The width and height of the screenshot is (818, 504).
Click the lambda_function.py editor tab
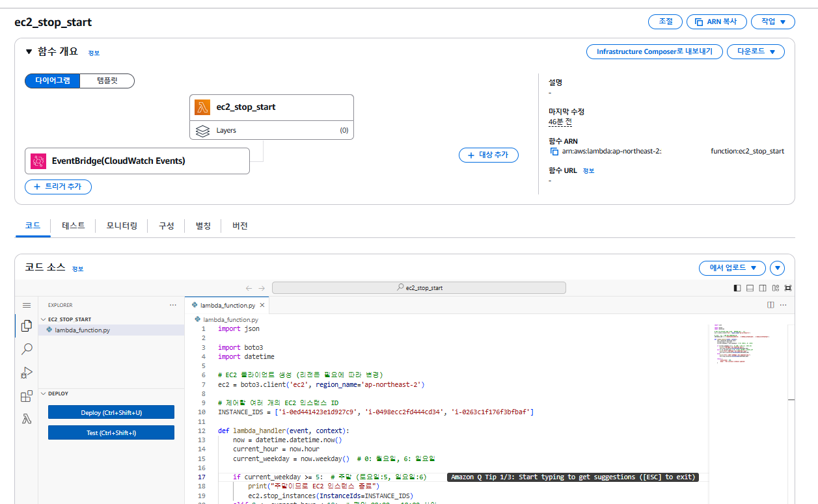(227, 305)
